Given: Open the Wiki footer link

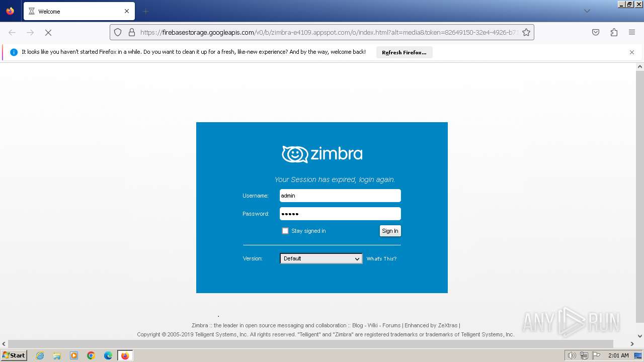Looking at the screenshot, I should tap(372, 325).
